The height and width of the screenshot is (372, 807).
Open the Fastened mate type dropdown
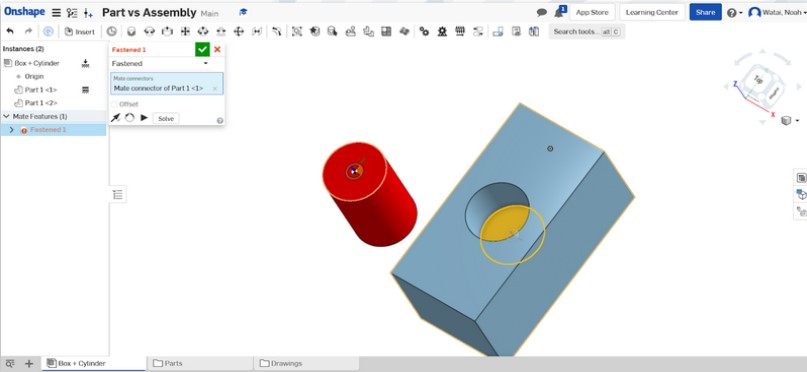pyautogui.click(x=160, y=63)
